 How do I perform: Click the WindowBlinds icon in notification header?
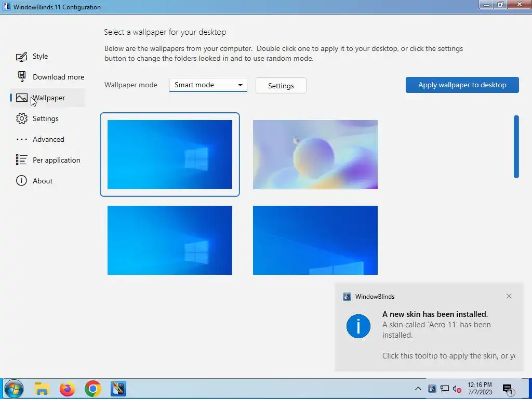tap(347, 297)
